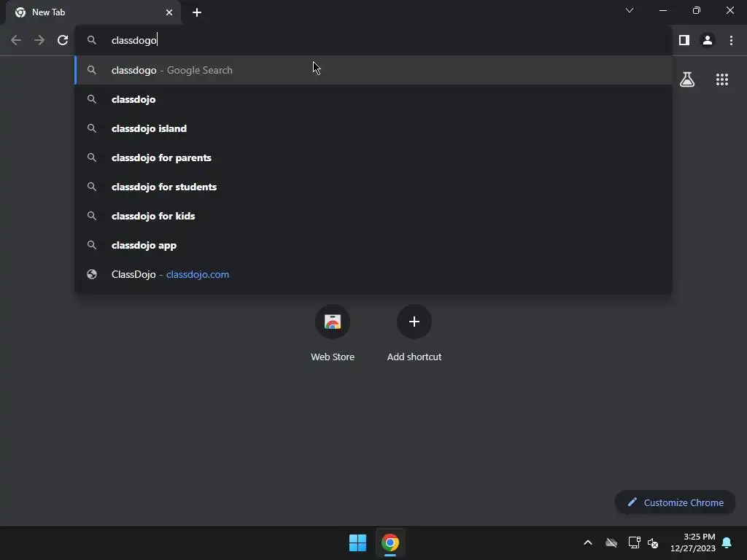Show hidden system tray icons chevron

click(x=588, y=542)
